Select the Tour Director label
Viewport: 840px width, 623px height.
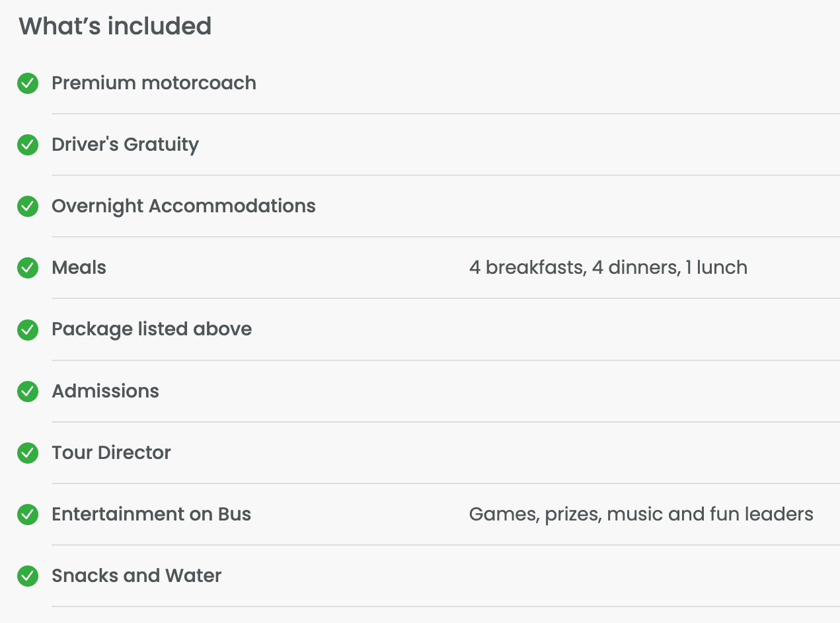click(x=111, y=453)
